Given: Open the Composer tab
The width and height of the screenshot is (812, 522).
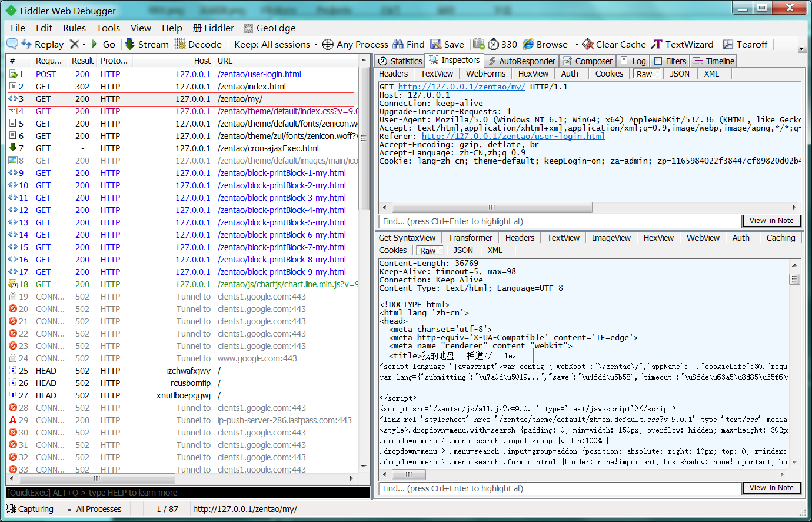Looking at the screenshot, I should (x=587, y=61).
